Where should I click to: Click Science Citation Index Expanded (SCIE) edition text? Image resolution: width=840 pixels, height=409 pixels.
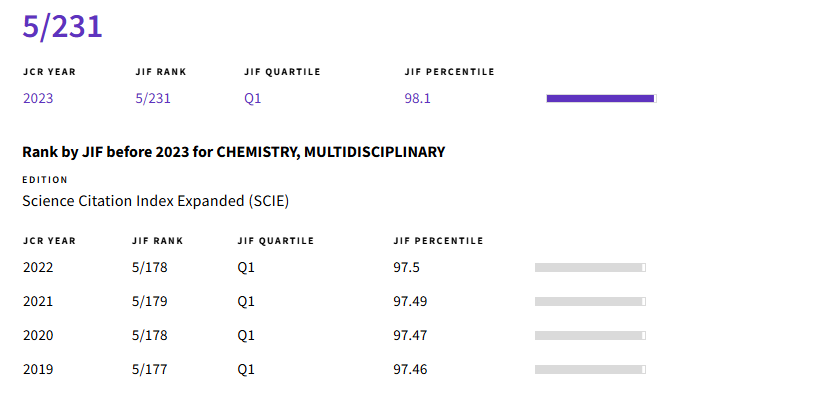click(x=155, y=200)
